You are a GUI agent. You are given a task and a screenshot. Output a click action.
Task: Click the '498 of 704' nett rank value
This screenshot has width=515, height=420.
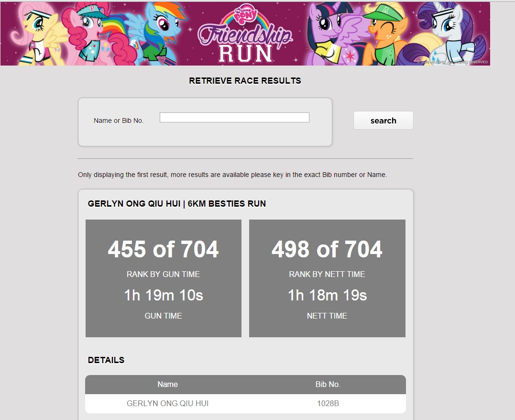tap(327, 249)
